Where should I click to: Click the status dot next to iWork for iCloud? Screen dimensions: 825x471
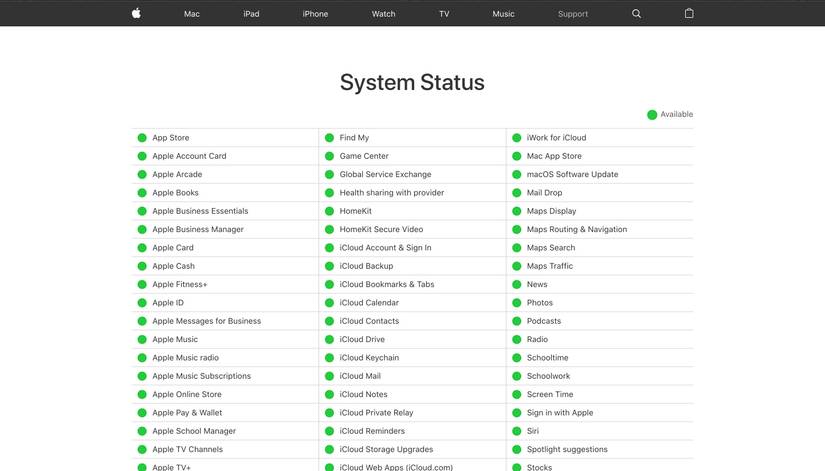pos(517,138)
